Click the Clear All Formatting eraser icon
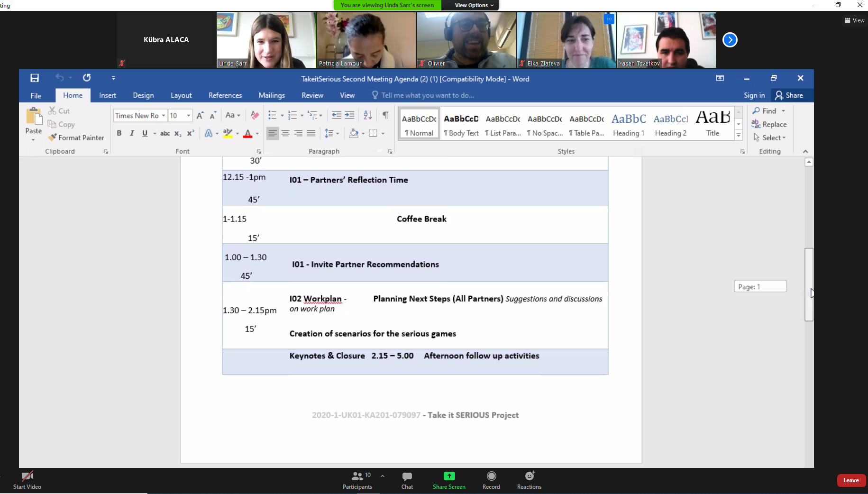Screen dimensions: 868x494 (255, 115)
